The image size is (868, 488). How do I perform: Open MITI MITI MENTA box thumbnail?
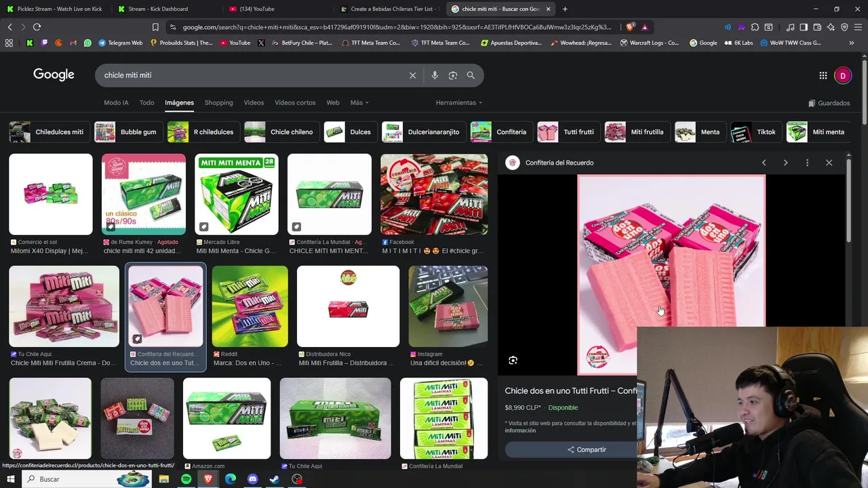pos(236,195)
